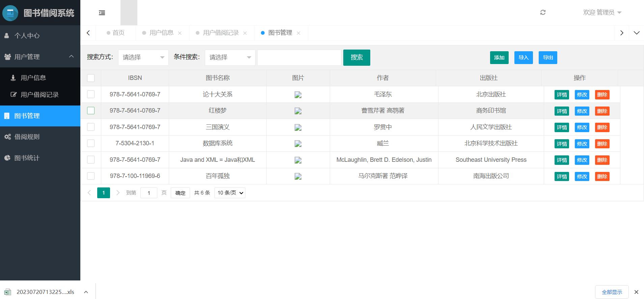Select 图书管理 in the sidebar
The image size is (644, 299).
pos(40,116)
